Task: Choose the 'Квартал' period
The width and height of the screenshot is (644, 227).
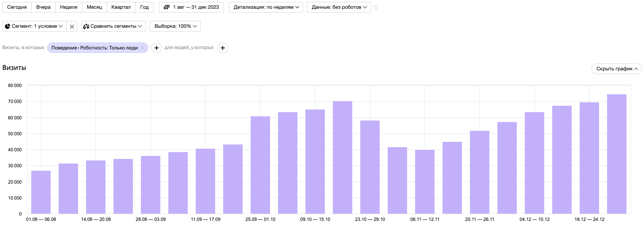Action: (x=121, y=7)
